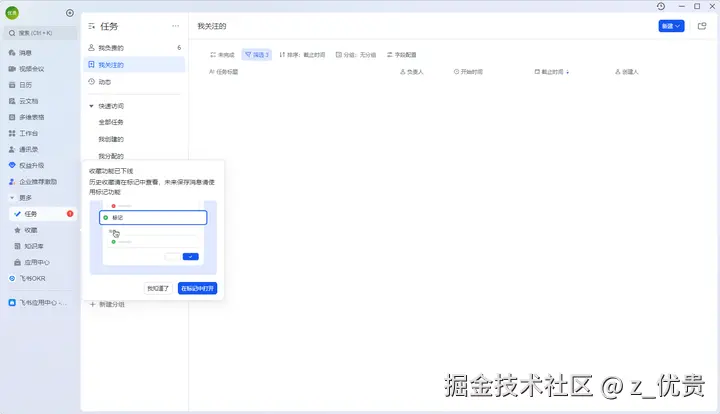Select 我关注的 task list
The height and width of the screenshot is (414, 720).
[134, 65]
